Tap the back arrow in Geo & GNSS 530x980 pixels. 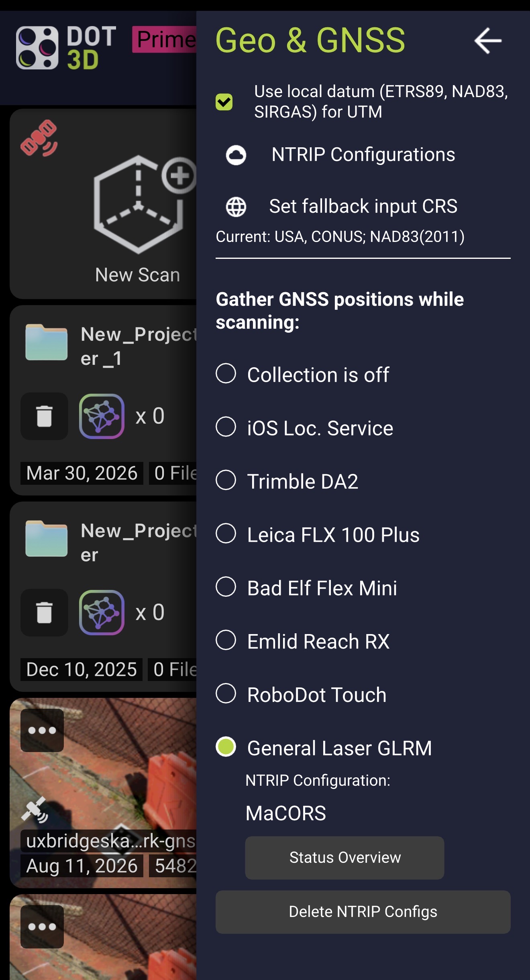pos(488,41)
